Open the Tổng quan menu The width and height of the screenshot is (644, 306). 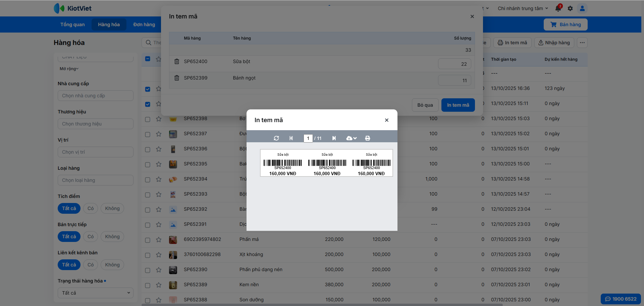(72, 24)
